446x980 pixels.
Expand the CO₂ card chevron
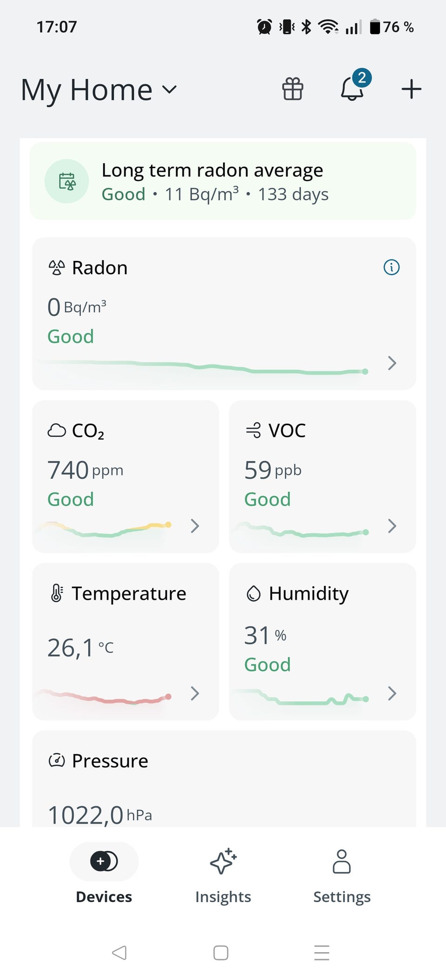195,526
